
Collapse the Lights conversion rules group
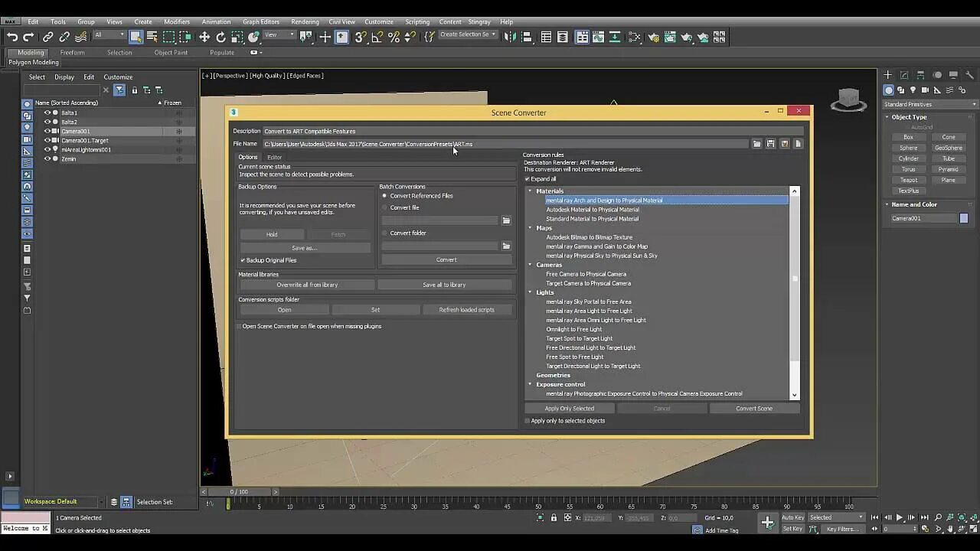click(530, 292)
